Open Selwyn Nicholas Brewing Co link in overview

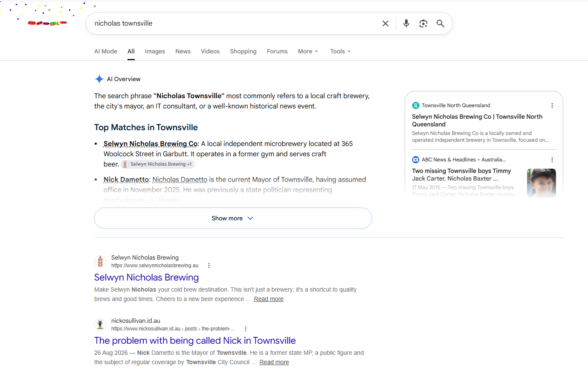pos(151,144)
